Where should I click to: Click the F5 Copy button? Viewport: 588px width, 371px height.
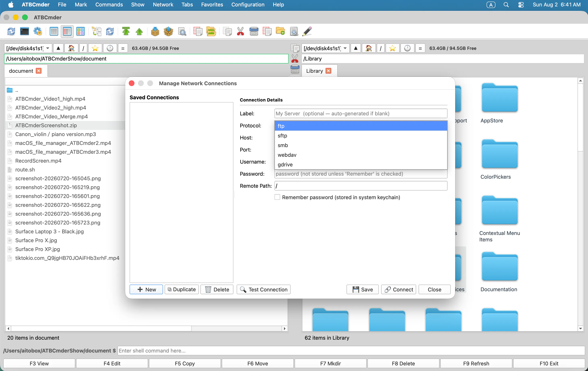pyautogui.click(x=185, y=363)
